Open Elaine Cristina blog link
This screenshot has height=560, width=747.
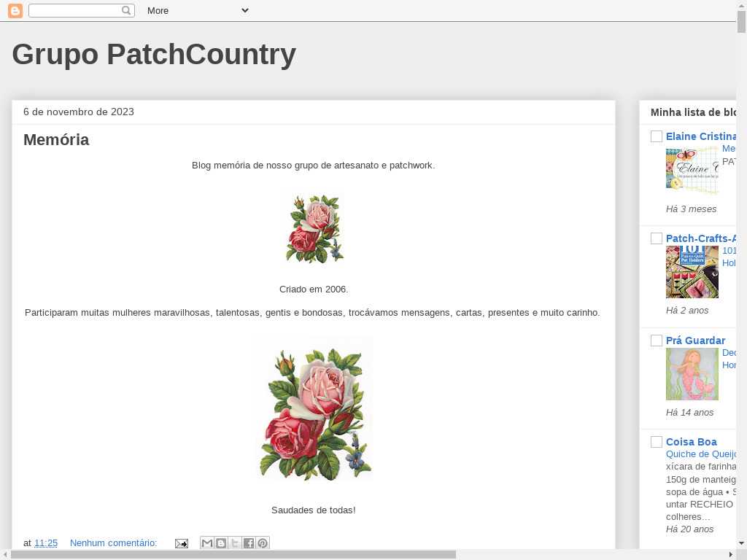[701, 136]
